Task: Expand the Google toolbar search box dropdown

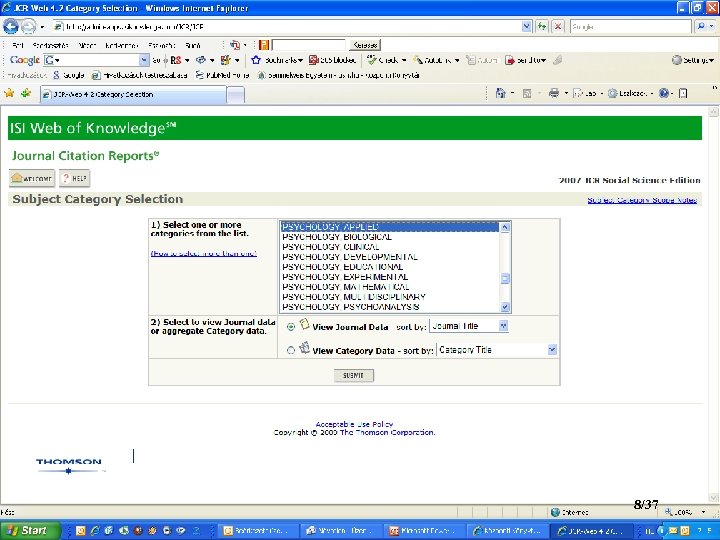Action: [144, 60]
